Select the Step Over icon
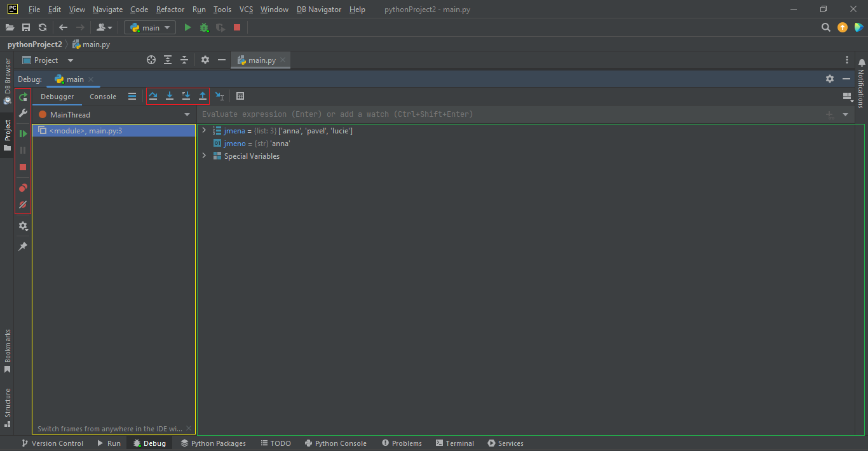Screen dimensions: 868x451 pyautogui.click(x=153, y=96)
